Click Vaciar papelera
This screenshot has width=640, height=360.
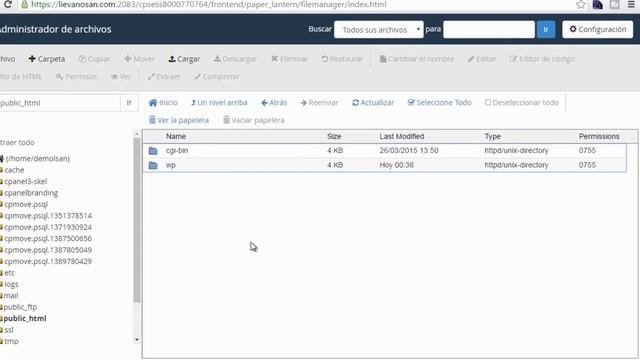[x=253, y=120]
